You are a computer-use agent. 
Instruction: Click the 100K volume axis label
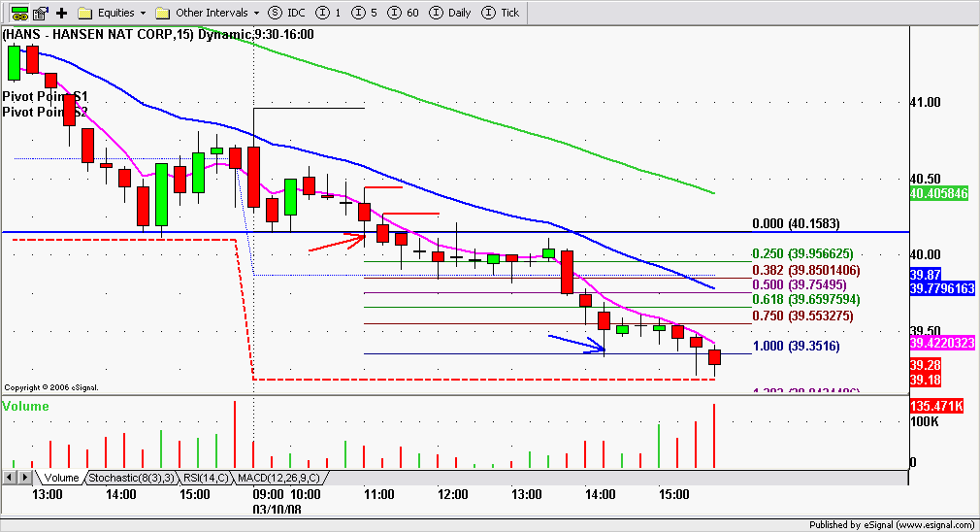925,421
